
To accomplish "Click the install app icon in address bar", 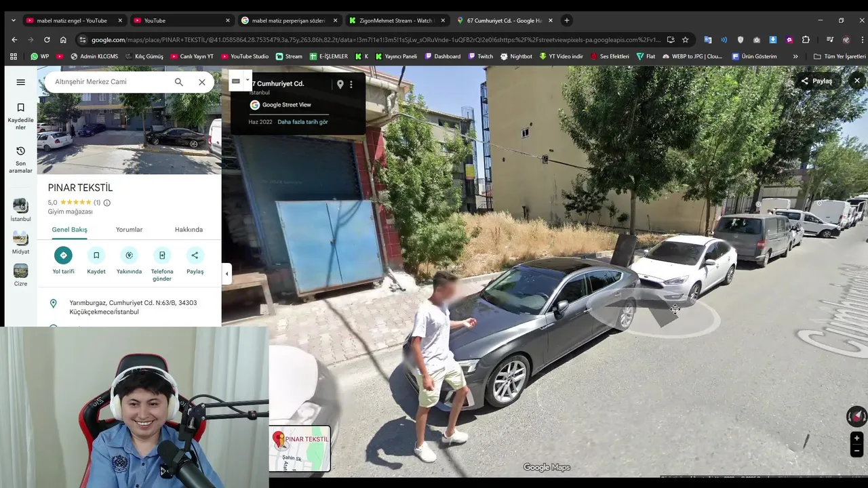I will [670, 39].
